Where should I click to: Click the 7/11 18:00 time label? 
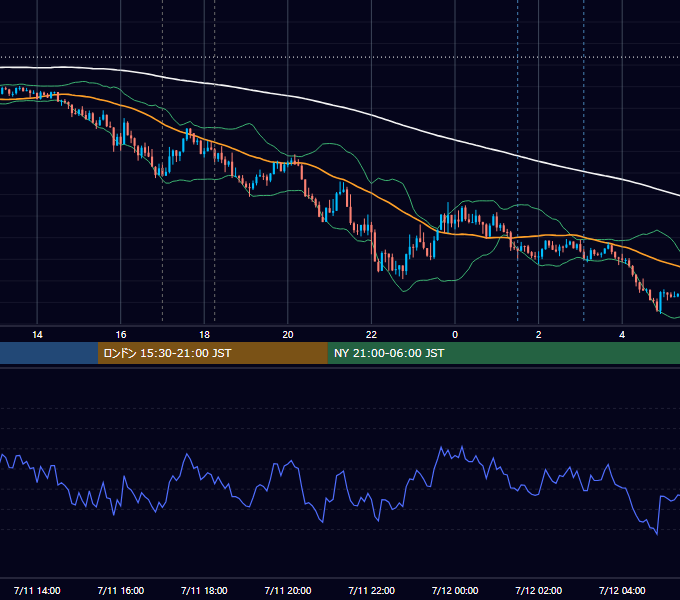[x=204, y=590]
